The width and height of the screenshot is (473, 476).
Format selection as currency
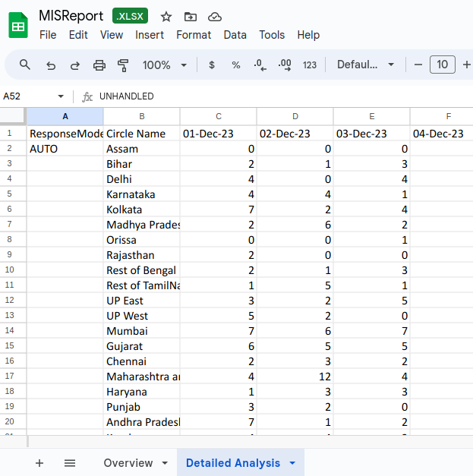(211, 65)
